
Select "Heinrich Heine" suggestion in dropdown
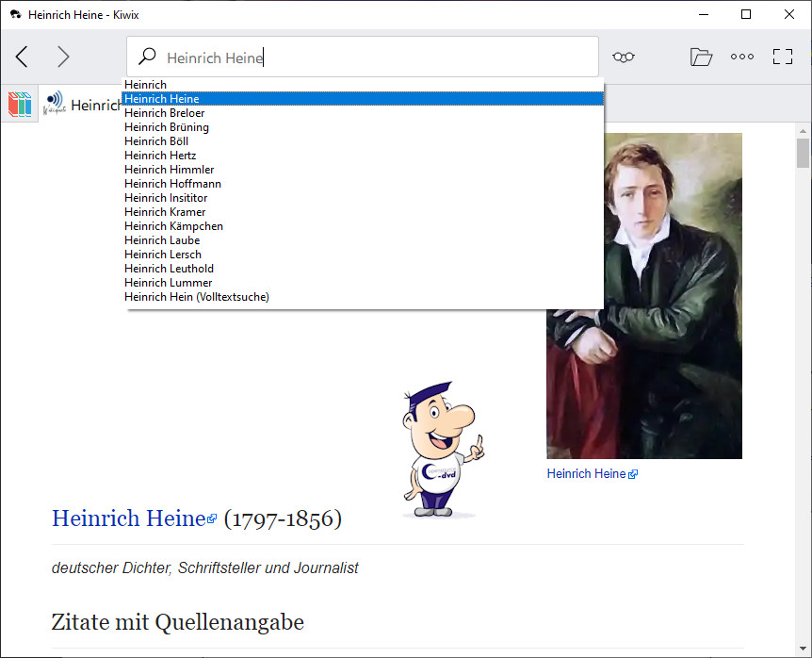tap(161, 99)
